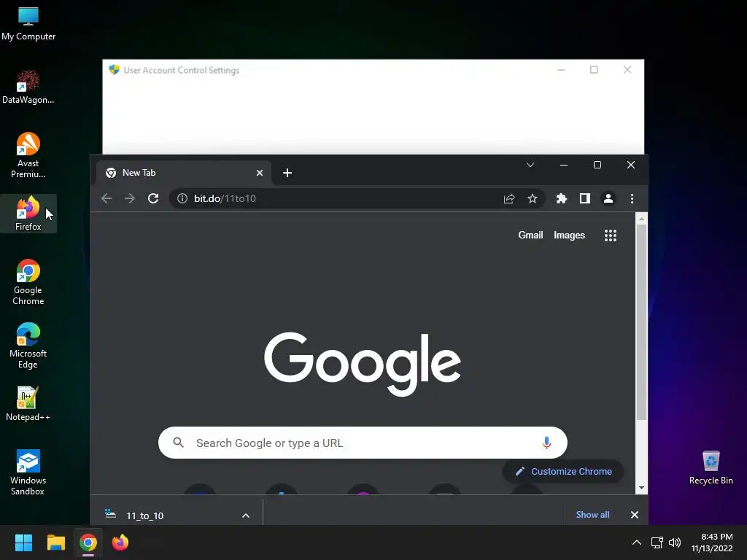Bookmark this tab with star icon

coord(532,198)
